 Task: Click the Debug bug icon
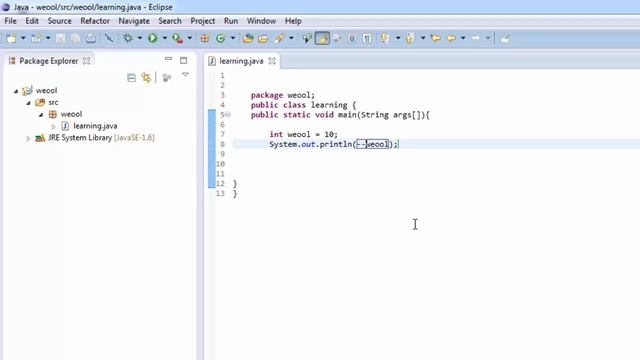point(128,38)
